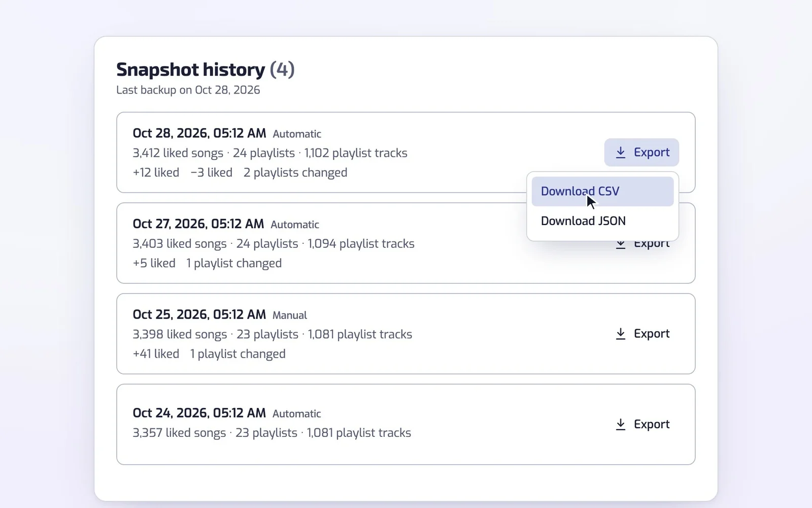The height and width of the screenshot is (508, 812).
Task: Click the Snapshot history (4) title
Action: pyautogui.click(x=206, y=70)
